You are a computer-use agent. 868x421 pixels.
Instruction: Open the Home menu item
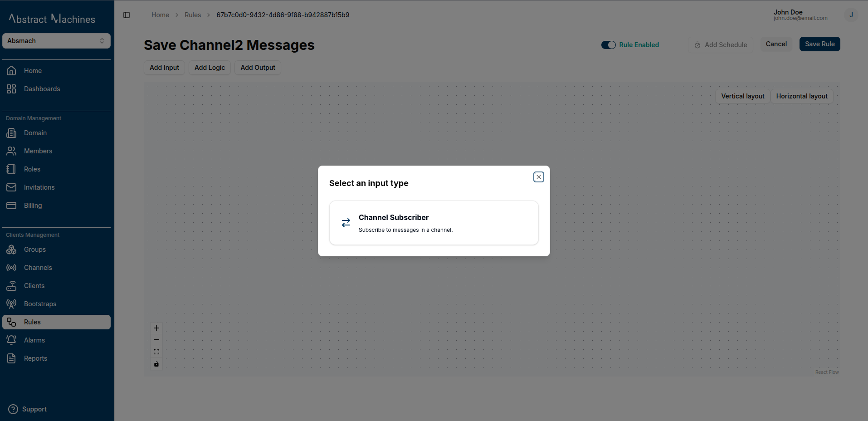pos(56,71)
